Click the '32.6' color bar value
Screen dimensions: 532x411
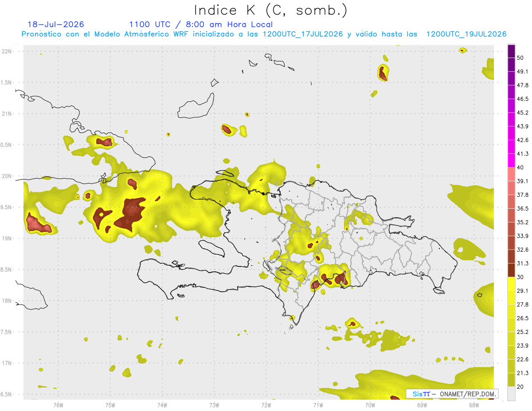pos(523,250)
